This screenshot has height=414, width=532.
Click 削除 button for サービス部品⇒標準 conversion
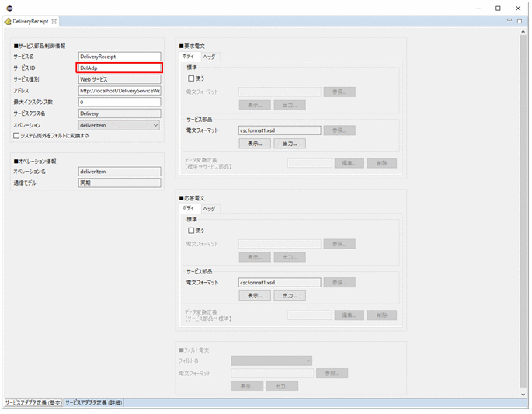click(382, 315)
